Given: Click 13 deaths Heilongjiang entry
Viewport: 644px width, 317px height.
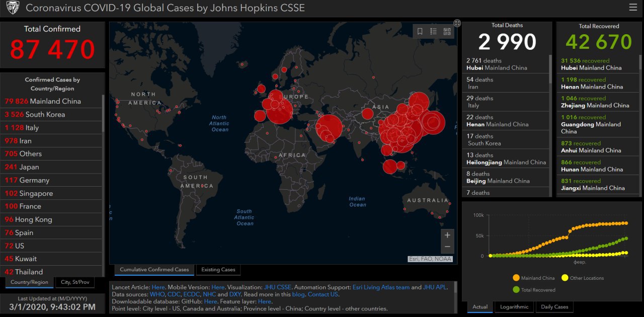Looking at the screenshot, I should [506, 158].
